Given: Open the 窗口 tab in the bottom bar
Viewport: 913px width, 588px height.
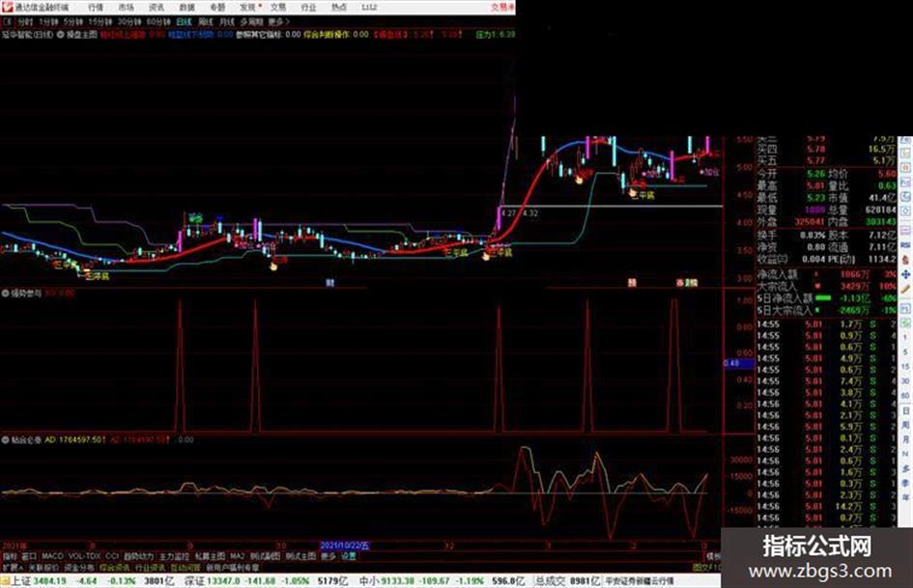Looking at the screenshot, I should click(29, 556).
